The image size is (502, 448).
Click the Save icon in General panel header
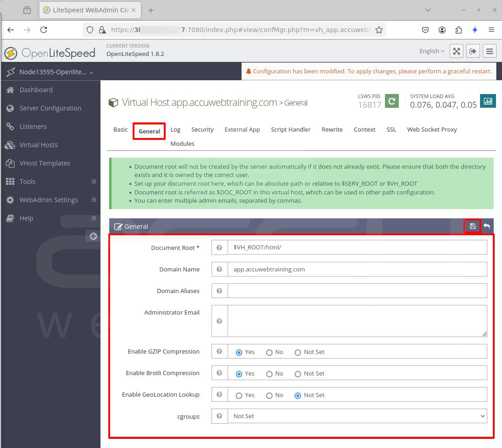(473, 226)
